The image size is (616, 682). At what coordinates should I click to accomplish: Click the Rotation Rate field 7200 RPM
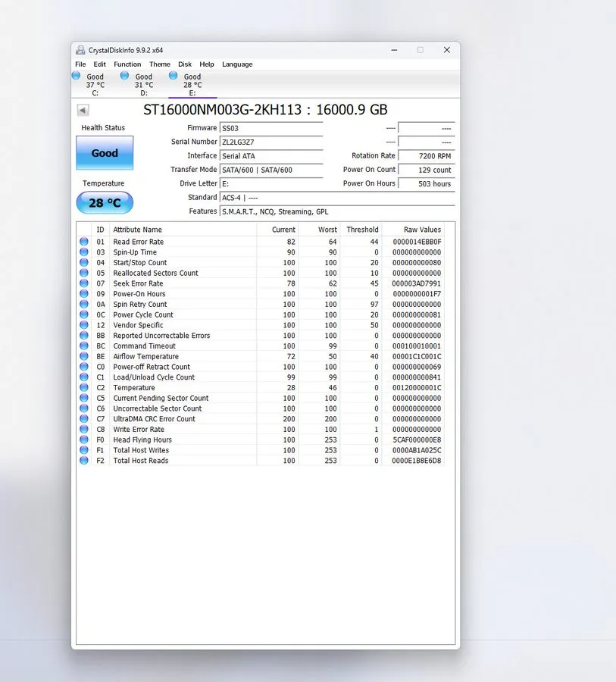tap(427, 156)
